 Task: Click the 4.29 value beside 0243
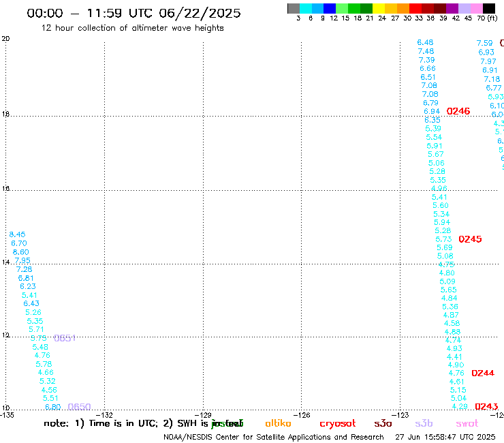click(460, 407)
